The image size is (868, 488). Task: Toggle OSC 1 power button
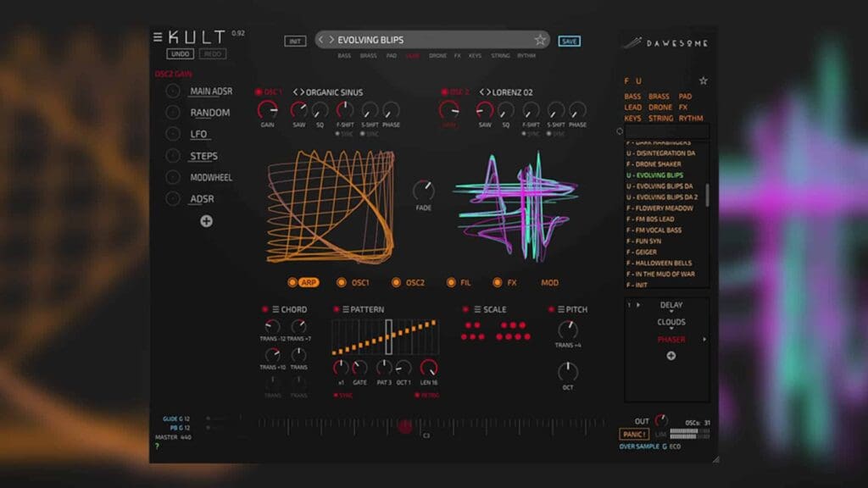[259, 91]
